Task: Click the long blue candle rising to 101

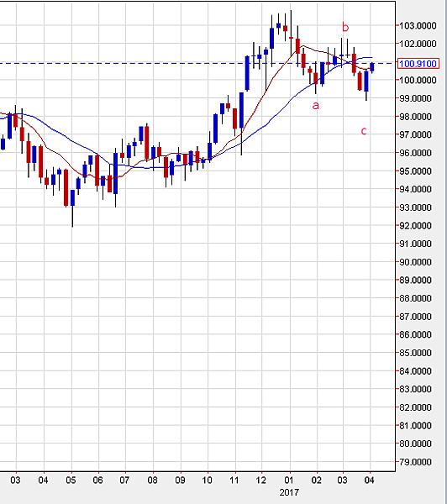Action: (x=247, y=73)
